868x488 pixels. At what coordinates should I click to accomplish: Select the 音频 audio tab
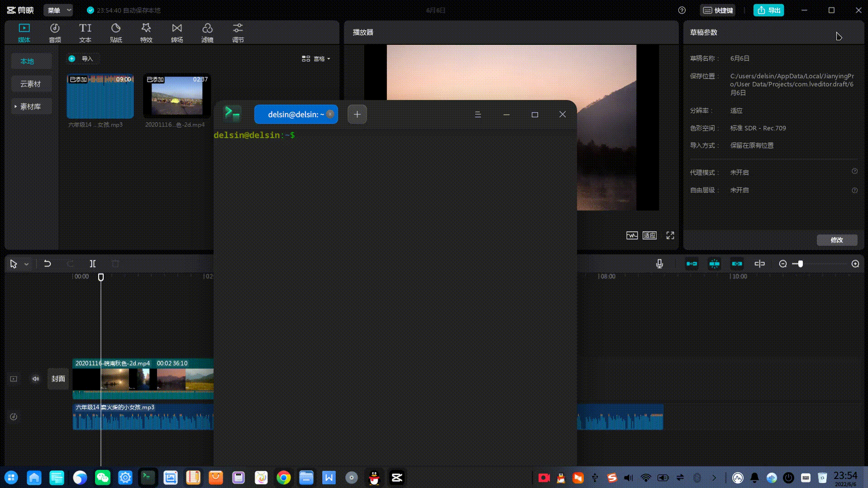point(55,33)
